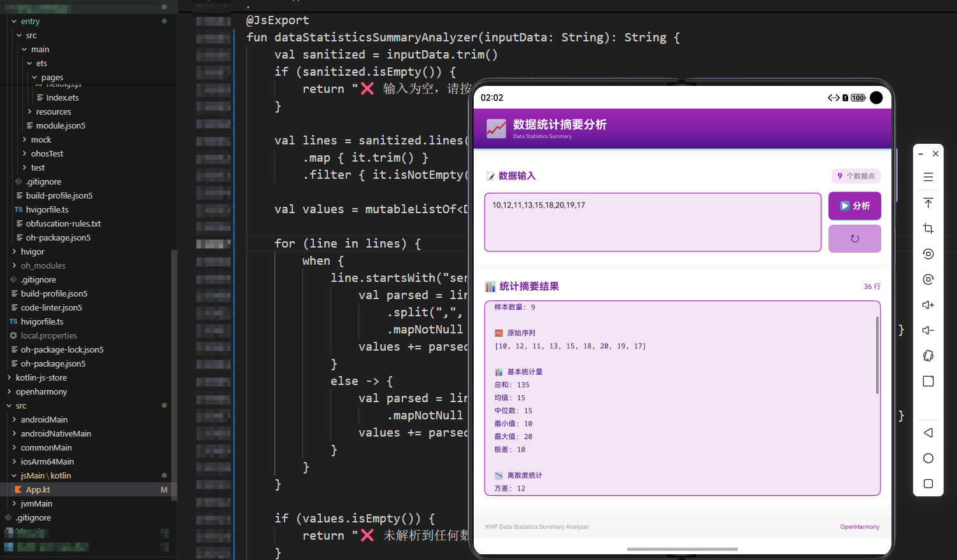The image size is (957, 560).
Task: Collapse the ets folder
Action: pyautogui.click(x=29, y=64)
